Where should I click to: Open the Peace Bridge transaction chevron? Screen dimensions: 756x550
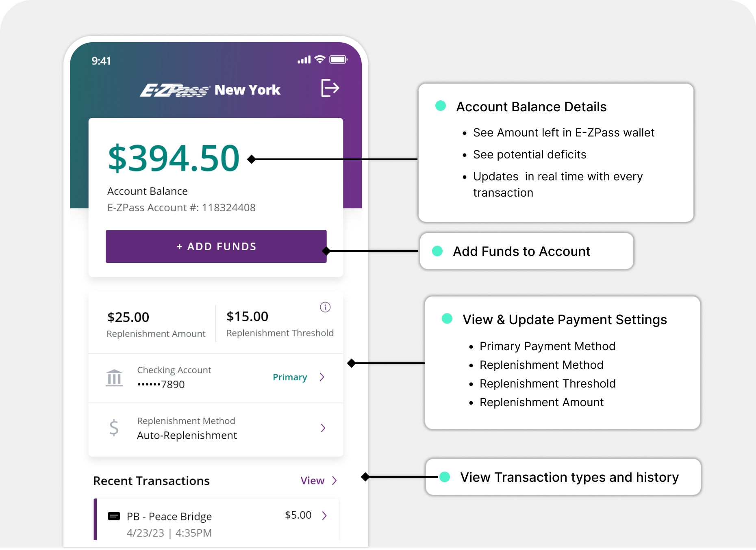pyautogui.click(x=324, y=515)
